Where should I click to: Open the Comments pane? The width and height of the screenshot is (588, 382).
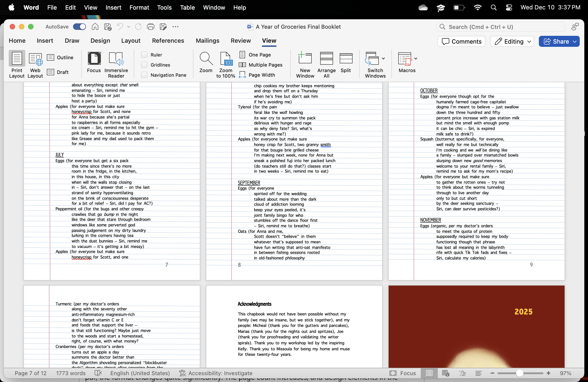coord(461,42)
